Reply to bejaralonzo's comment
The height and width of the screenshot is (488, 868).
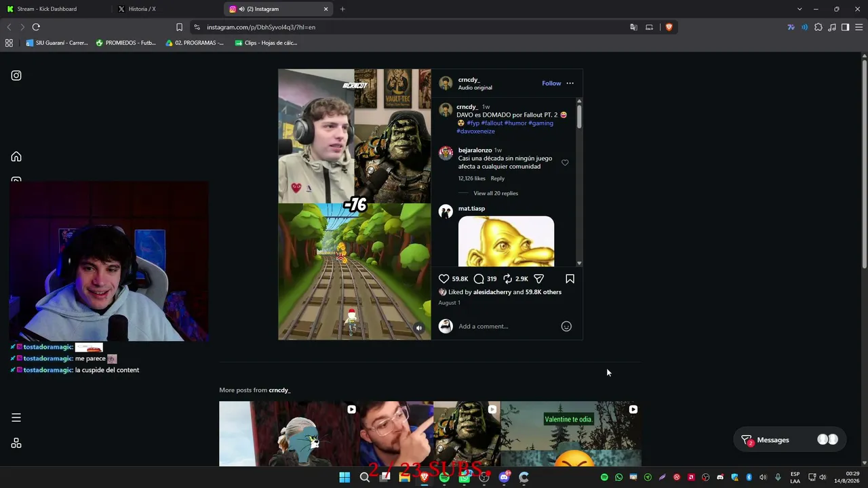pos(497,178)
